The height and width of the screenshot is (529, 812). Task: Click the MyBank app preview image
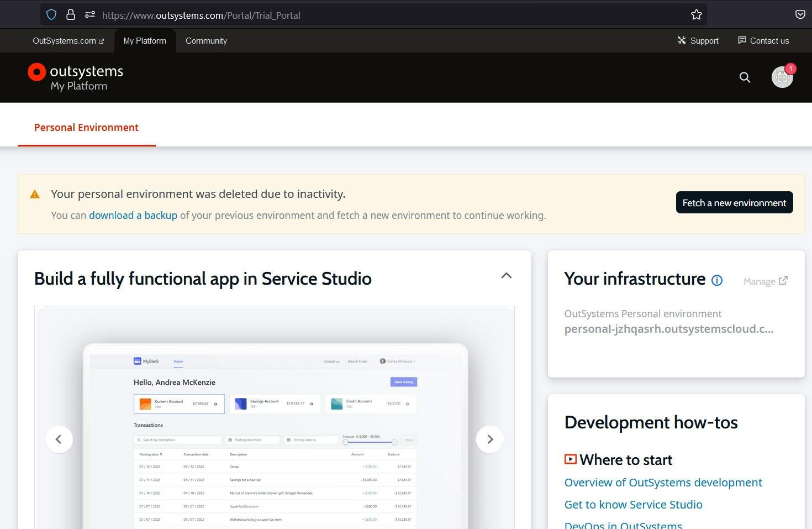tap(275, 417)
